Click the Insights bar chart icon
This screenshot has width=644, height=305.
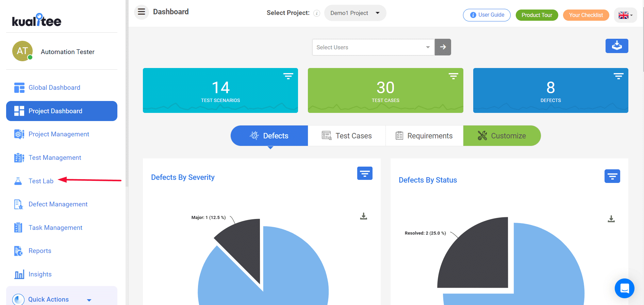coord(19,274)
